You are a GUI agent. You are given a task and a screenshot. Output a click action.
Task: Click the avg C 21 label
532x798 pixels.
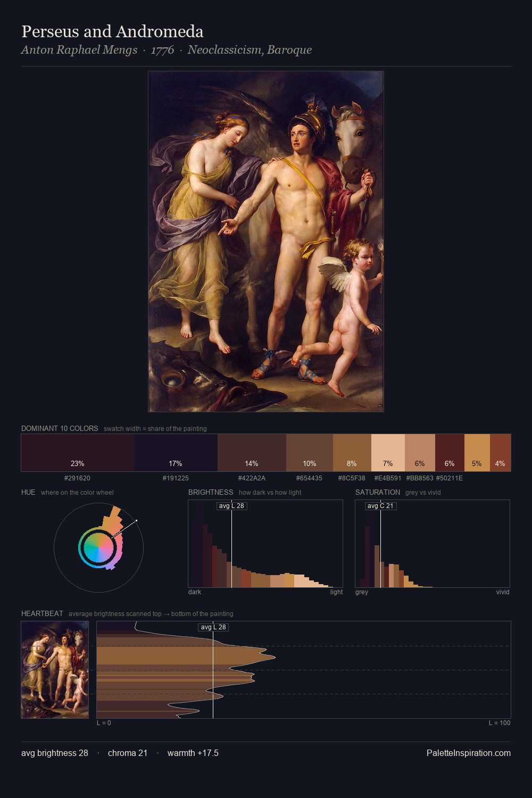click(380, 505)
